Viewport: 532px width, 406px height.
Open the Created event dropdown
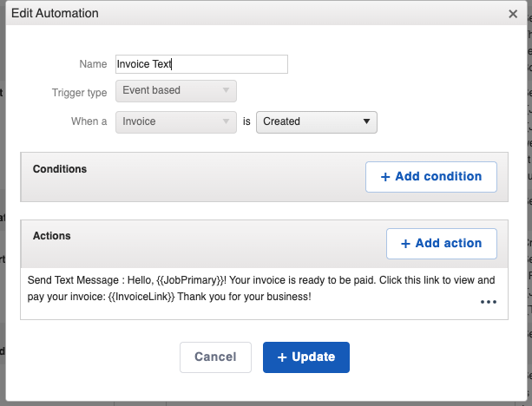316,122
